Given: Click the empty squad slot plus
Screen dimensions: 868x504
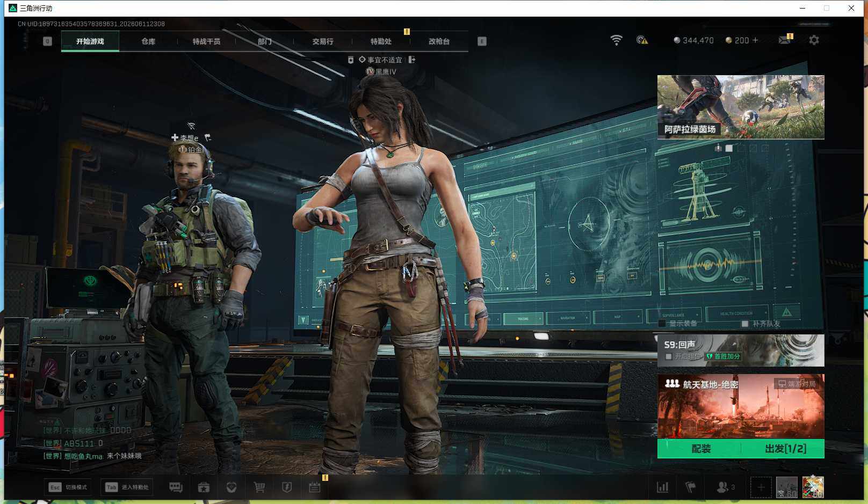Looking at the screenshot, I should point(761,487).
